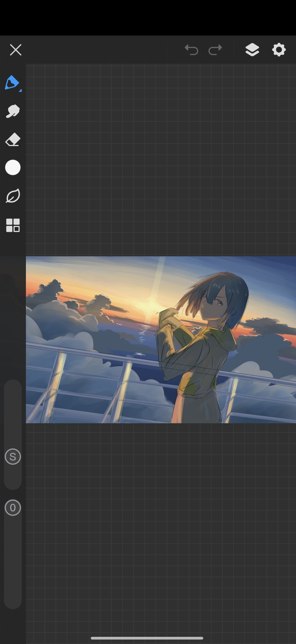Select the blue pen brush tool
Image resolution: width=296 pixels, height=644 pixels.
(12, 82)
